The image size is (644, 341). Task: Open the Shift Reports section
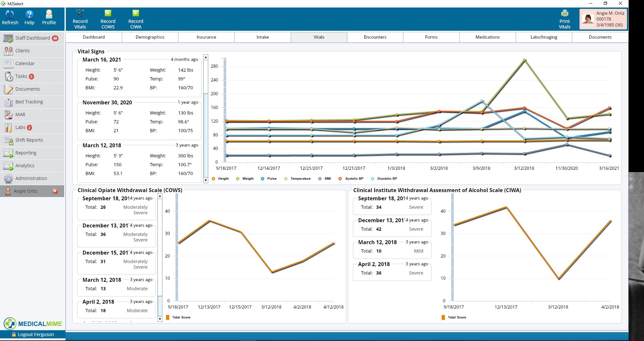click(x=29, y=140)
